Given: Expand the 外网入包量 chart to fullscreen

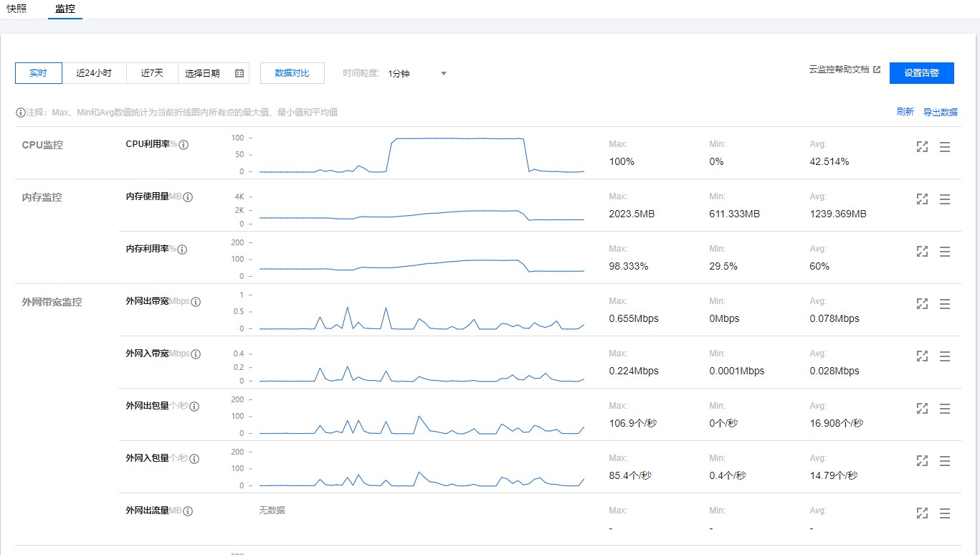Looking at the screenshot, I should [922, 461].
